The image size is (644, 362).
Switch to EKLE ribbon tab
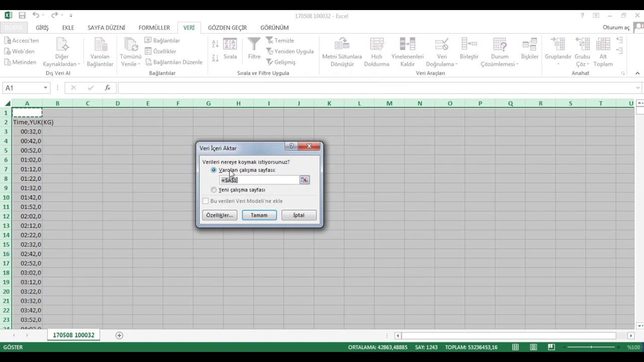(68, 28)
